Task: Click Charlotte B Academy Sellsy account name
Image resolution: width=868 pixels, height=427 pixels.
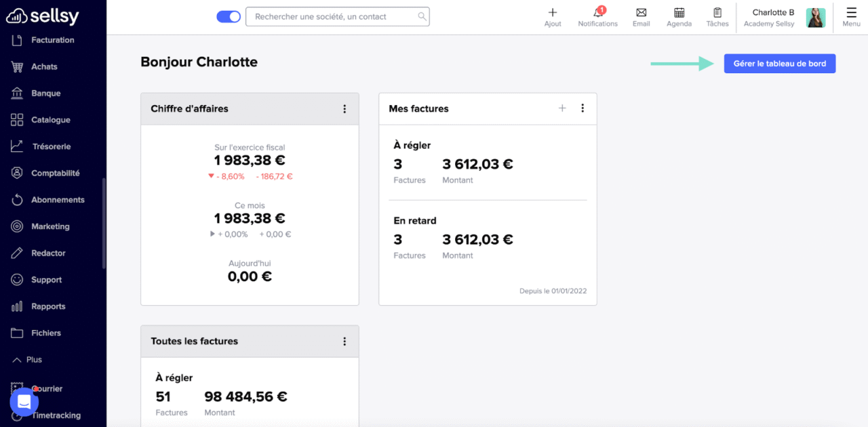Action: [x=769, y=18]
